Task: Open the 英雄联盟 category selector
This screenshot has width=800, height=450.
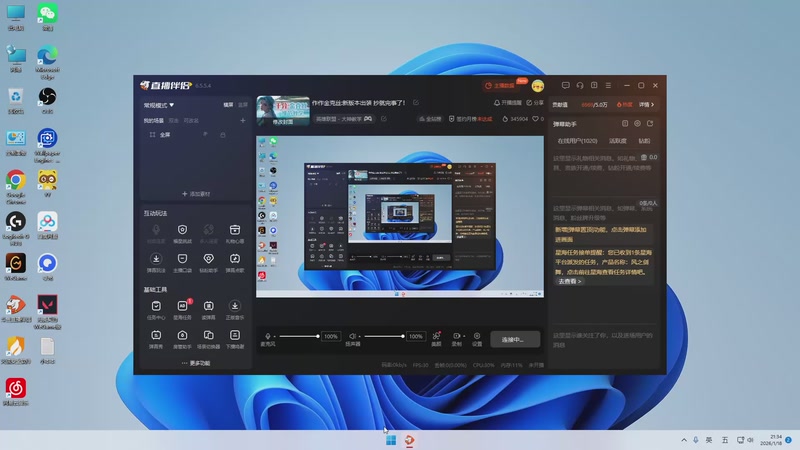Action: [x=344, y=119]
